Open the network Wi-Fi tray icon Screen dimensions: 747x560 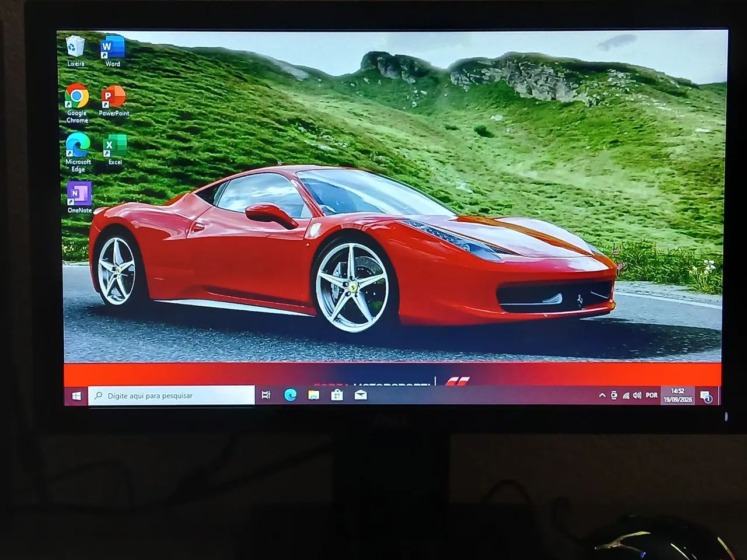pos(626,395)
